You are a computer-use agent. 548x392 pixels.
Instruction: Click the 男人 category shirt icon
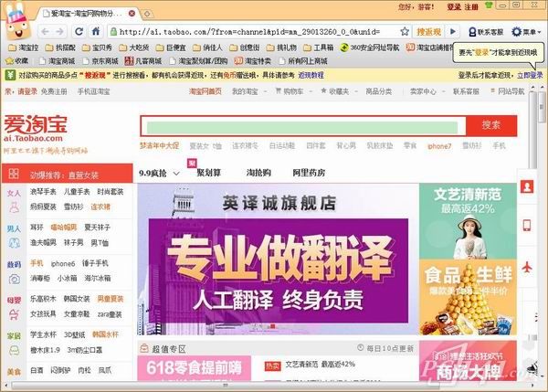pyautogui.click(x=15, y=243)
